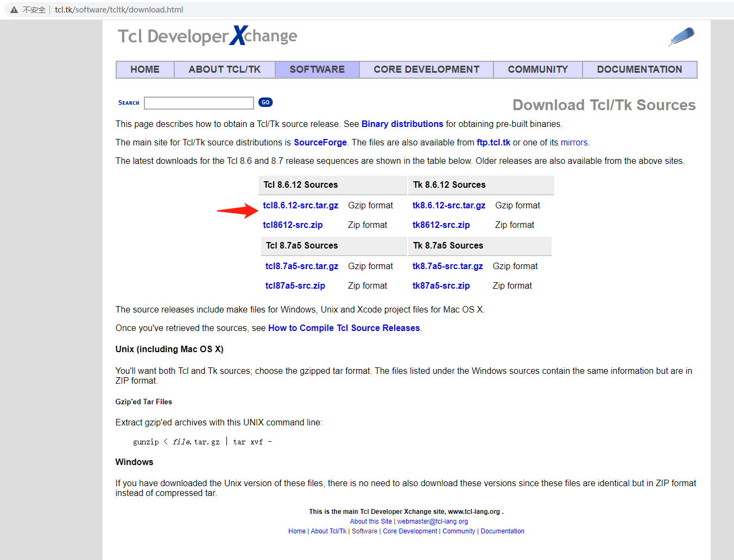Screen dimensions: 734x560
Task: Click the Gzip'ed Tar Files heading
Action: tap(144, 402)
